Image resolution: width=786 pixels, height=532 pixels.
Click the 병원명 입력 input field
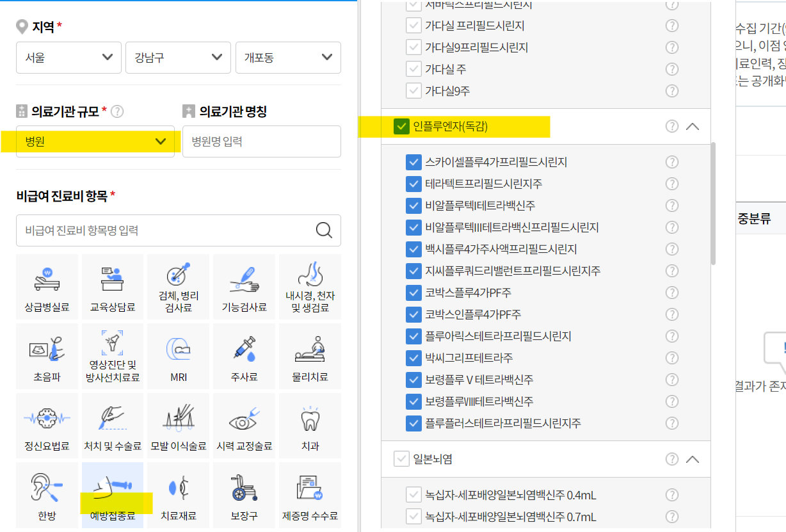261,141
